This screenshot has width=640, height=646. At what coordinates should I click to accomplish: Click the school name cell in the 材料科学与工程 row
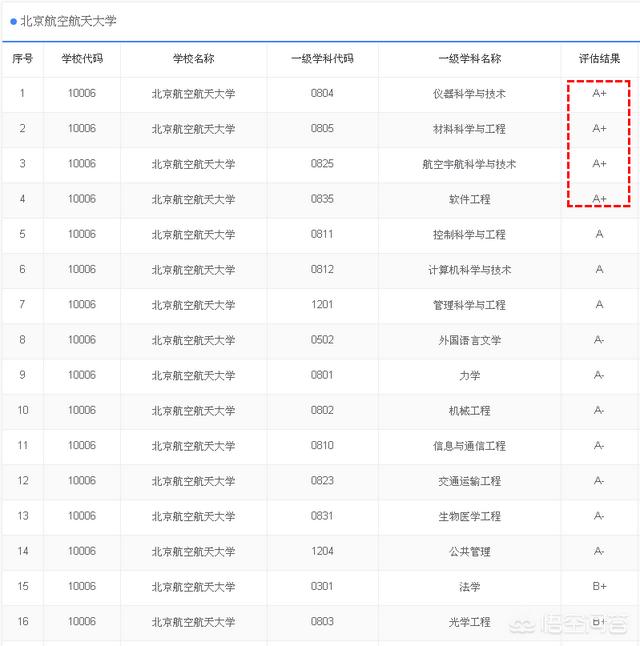click(193, 129)
